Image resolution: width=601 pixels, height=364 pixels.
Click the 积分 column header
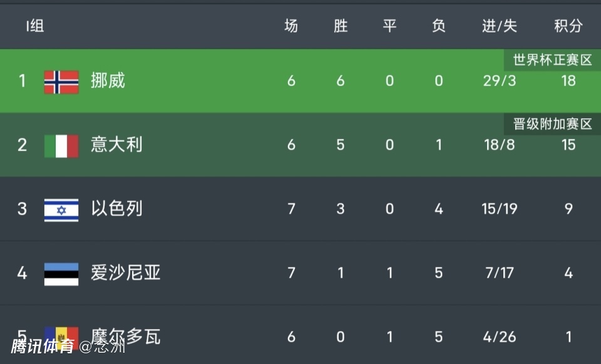pos(568,26)
